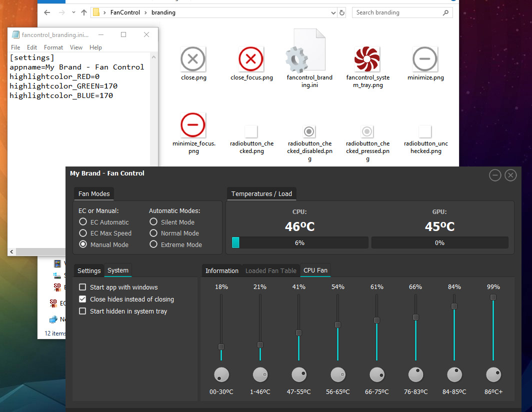The width and height of the screenshot is (532, 412).
Task: Switch to the Loaded Fan Table tab
Action: [x=271, y=270]
